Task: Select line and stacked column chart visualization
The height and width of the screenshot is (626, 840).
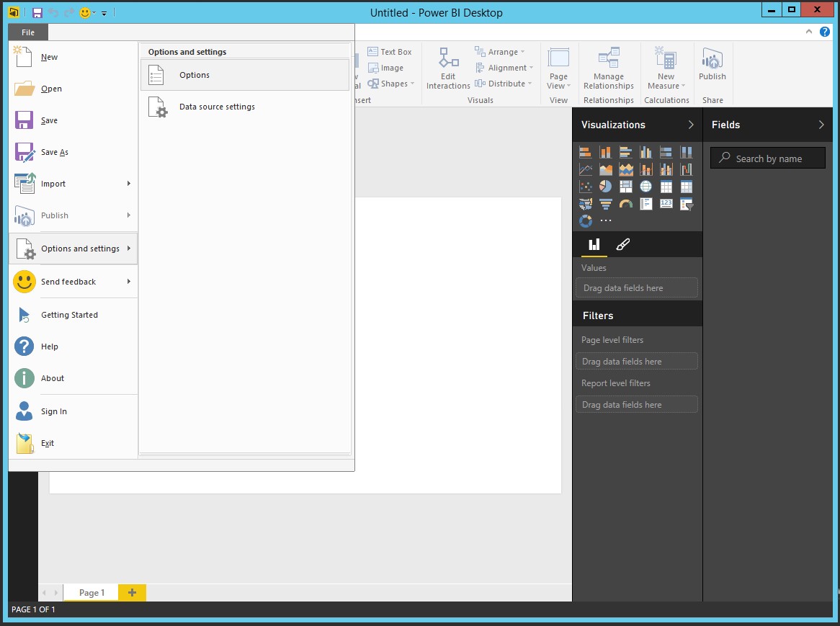Action: click(x=646, y=170)
